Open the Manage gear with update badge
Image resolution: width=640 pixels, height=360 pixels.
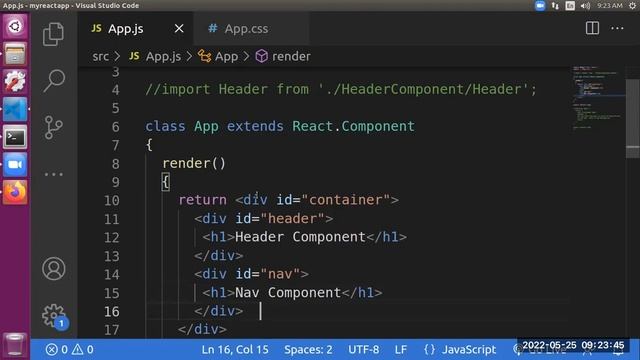point(54,316)
